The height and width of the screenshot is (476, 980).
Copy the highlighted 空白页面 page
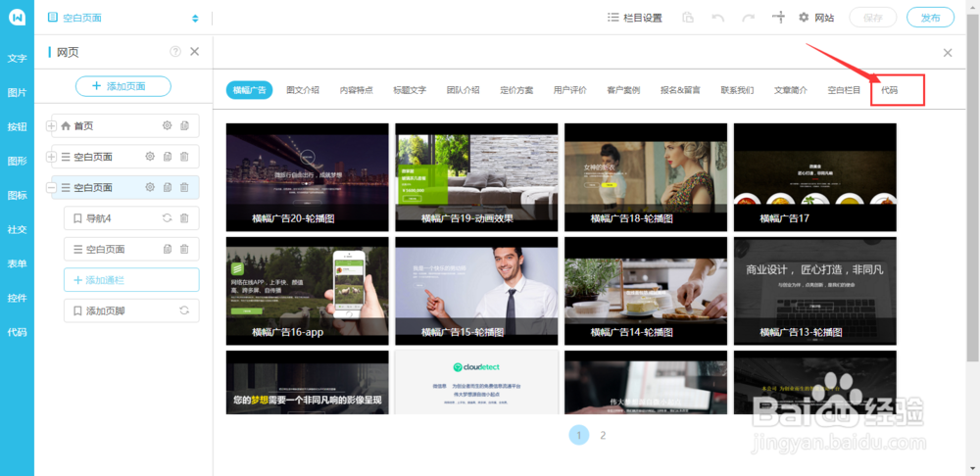coord(168,187)
